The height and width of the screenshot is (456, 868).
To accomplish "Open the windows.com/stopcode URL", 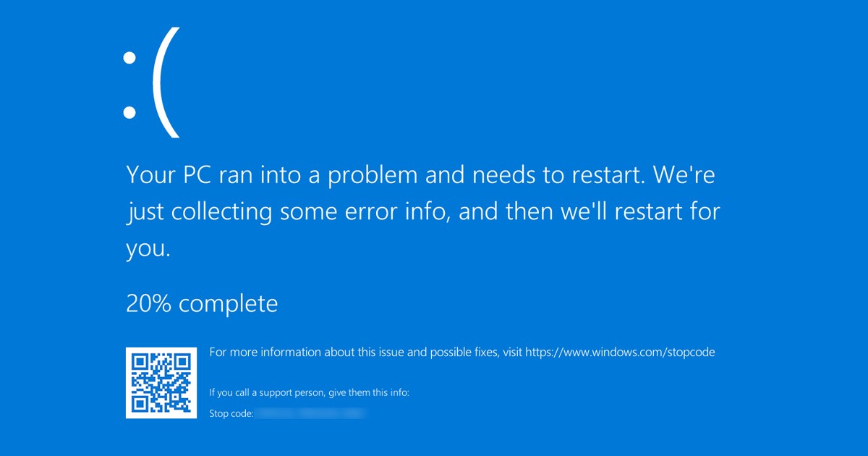I will click(620, 352).
